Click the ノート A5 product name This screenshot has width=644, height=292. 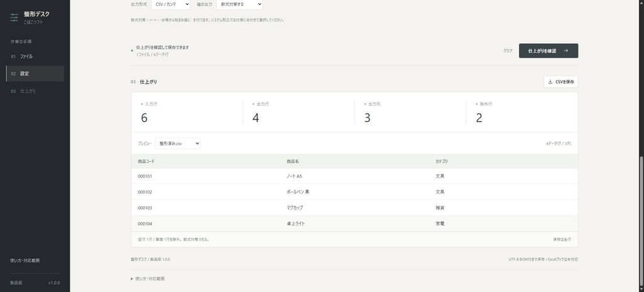(x=294, y=176)
